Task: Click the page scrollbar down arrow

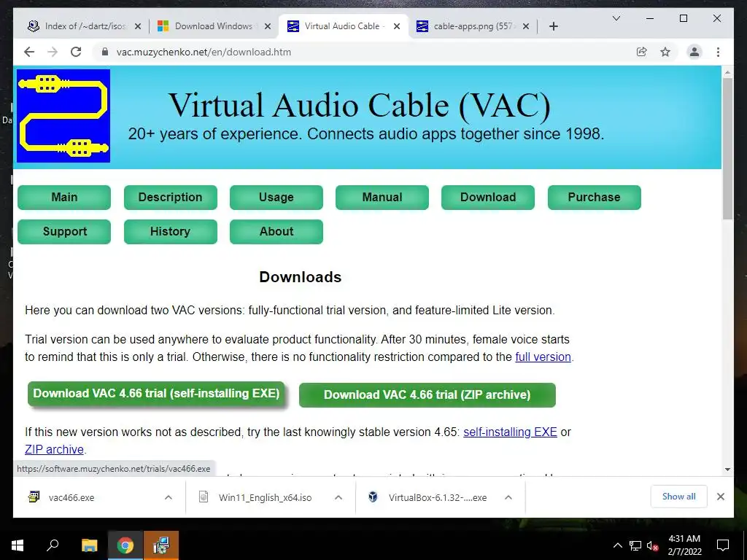Action: [727, 470]
